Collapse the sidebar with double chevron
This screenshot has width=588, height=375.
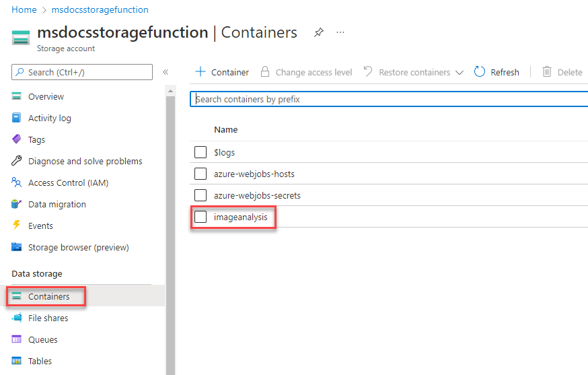pyautogui.click(x=166, y=72)
